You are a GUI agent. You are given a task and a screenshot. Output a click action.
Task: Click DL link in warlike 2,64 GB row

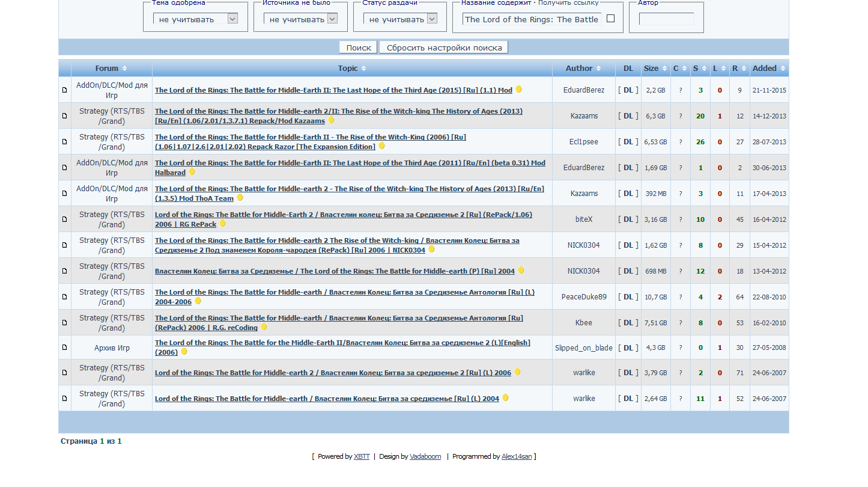point(628,399)
